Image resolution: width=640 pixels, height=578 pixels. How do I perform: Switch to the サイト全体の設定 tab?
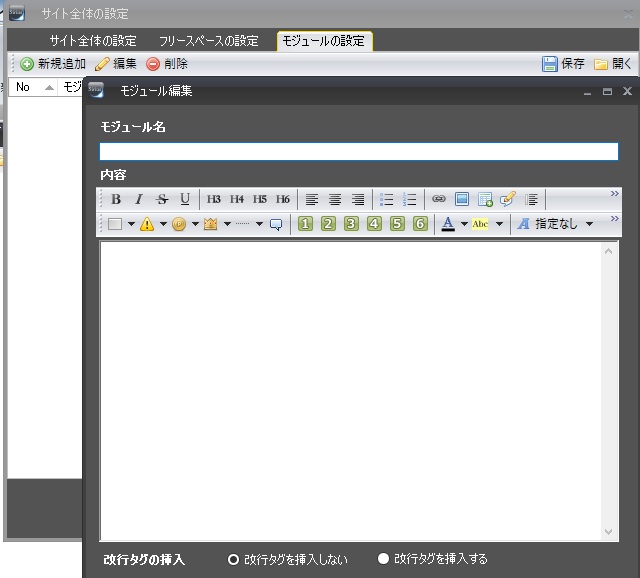(x=93, y=41)
